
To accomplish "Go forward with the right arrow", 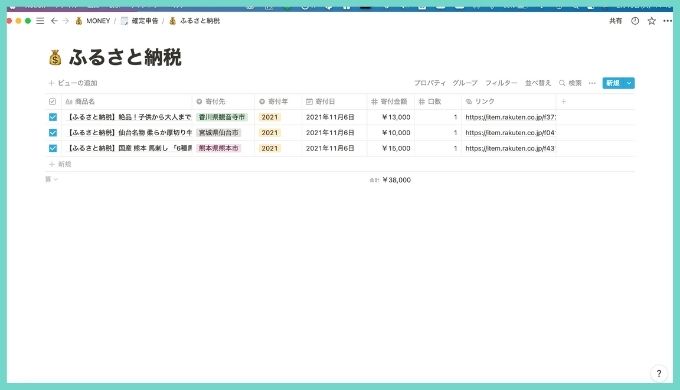I will pos(65,21).
